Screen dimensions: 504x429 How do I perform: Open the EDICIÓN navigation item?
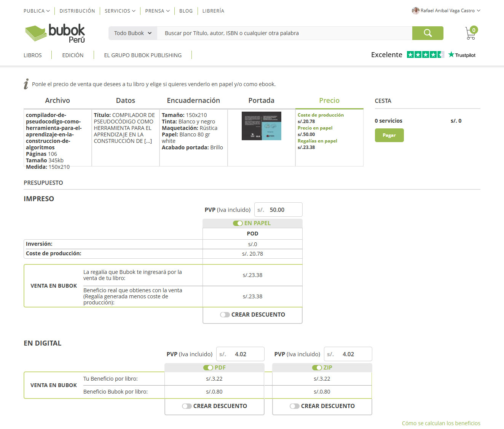pyautogui.click(x=73, y=55)
